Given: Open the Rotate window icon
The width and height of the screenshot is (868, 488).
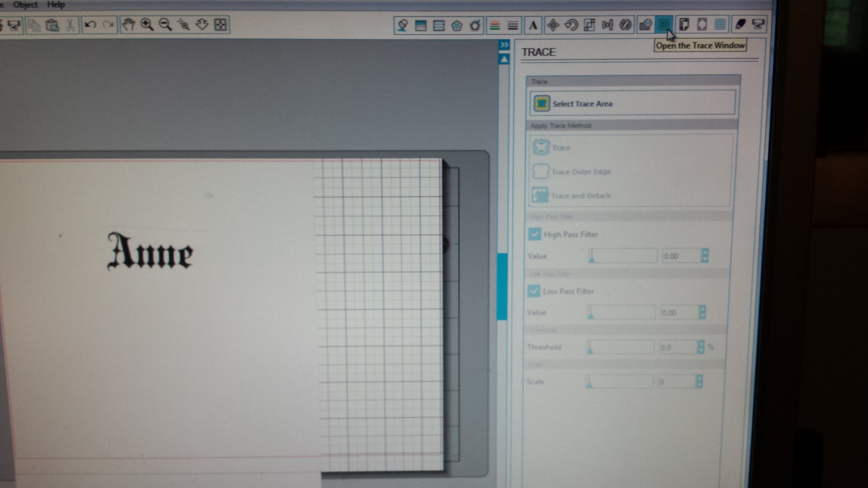Looking at the screenshot, I should pyautogui.click(x=571, y=25).
